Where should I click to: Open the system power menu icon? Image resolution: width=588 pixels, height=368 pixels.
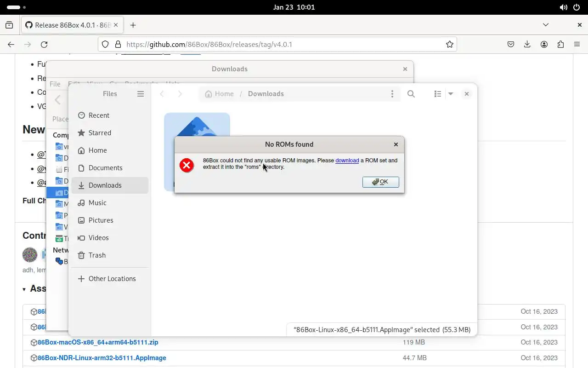[577, 7]
